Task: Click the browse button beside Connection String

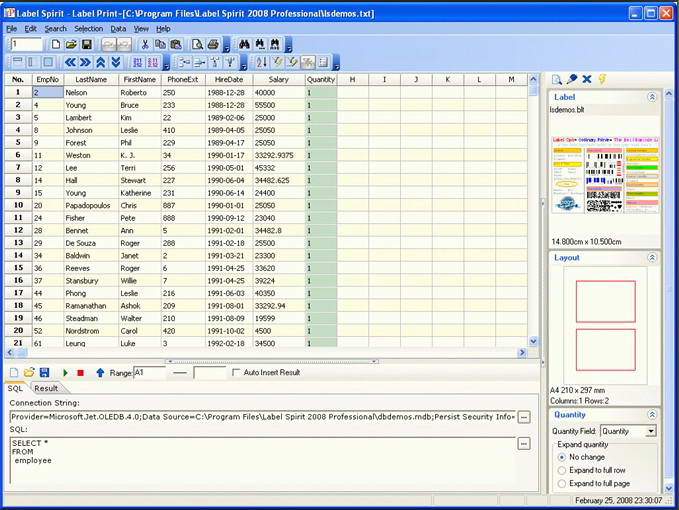Action: pos(524,417)
